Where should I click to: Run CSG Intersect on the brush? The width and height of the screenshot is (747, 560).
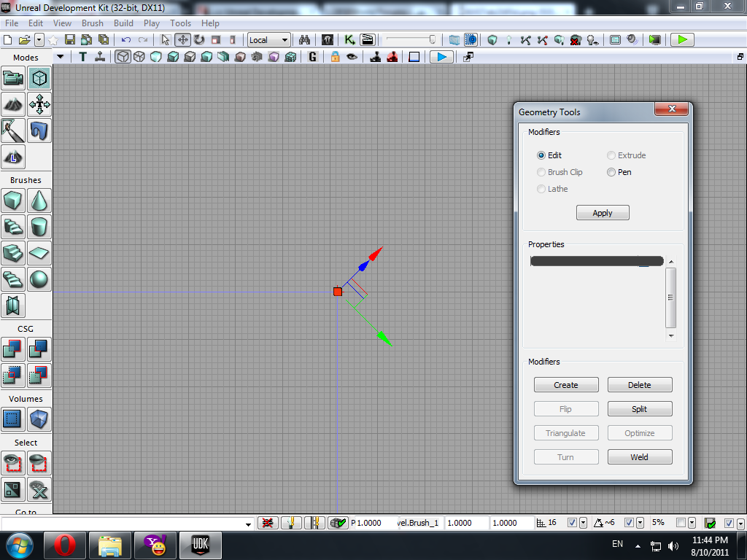tap(13, 376)
